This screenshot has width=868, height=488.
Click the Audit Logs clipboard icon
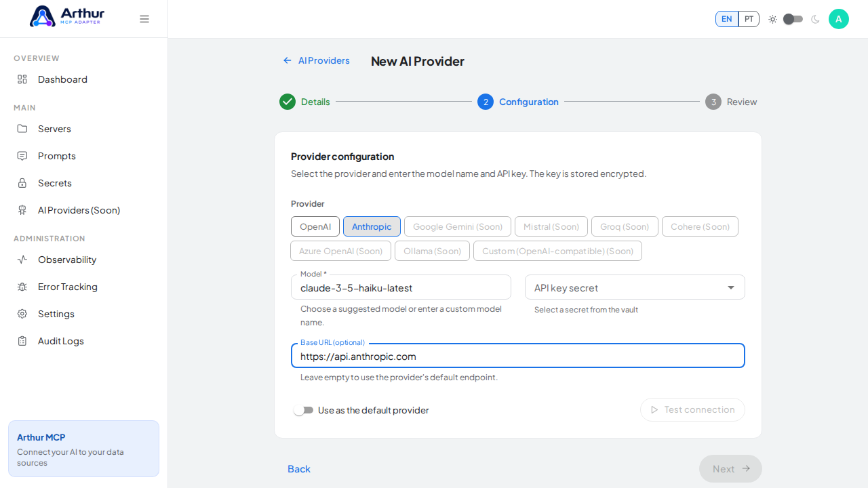click(x=22, y=341)
